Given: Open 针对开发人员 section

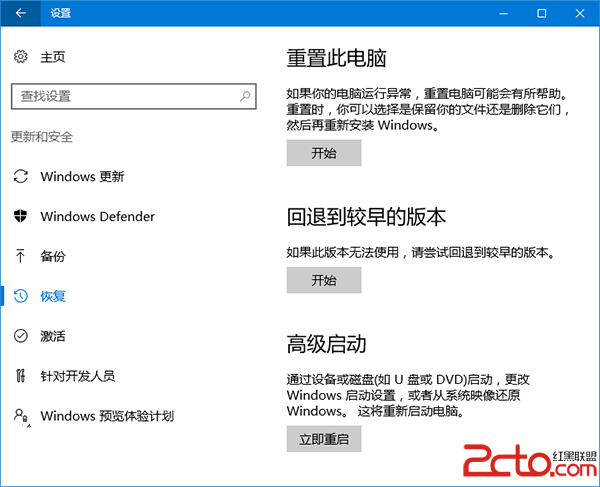Looking at the screenshot, I should click(x=78, y=376).
